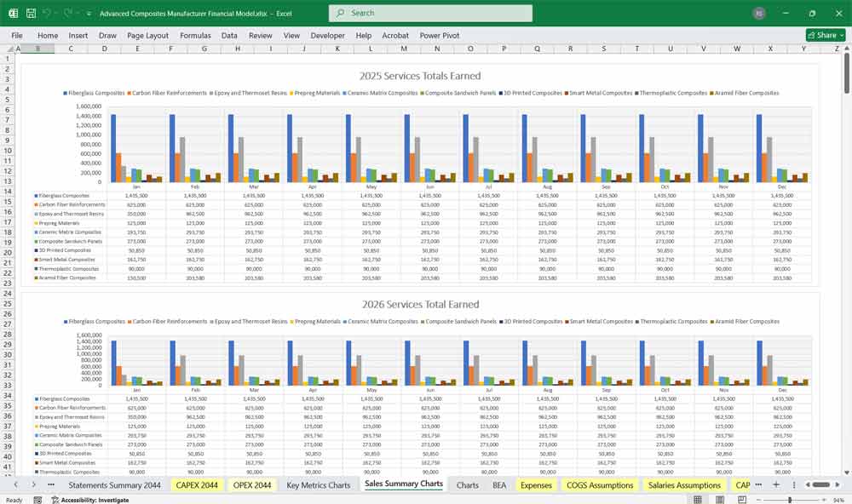Select Normal view icon in the status bar

[699, 500]
